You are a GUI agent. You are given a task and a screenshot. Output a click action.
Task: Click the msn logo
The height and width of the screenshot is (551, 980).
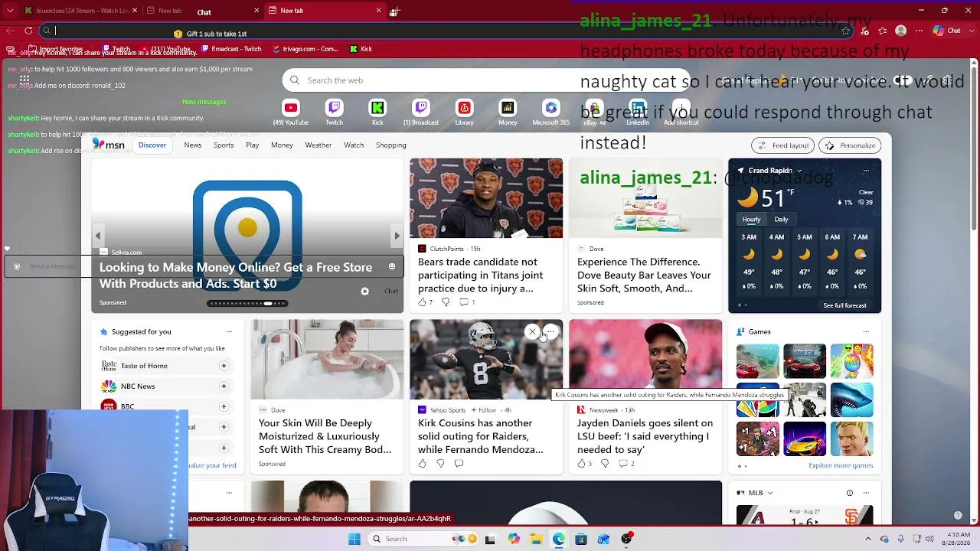pos(108,145)
